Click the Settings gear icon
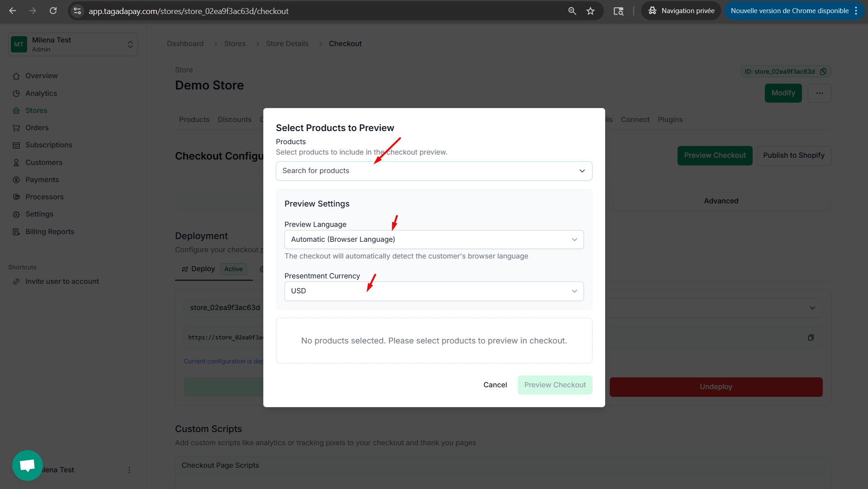868x489 pixels. [16, 214]
